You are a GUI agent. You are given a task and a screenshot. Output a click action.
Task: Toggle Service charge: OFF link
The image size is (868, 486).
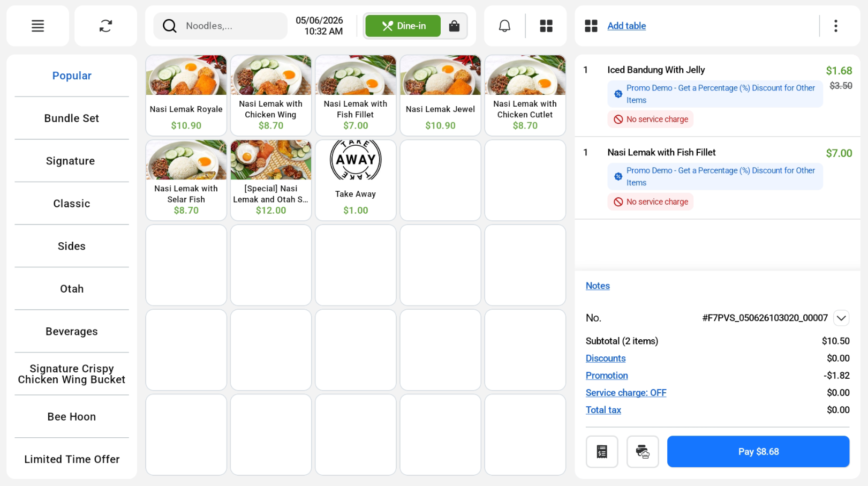point(626,393)
